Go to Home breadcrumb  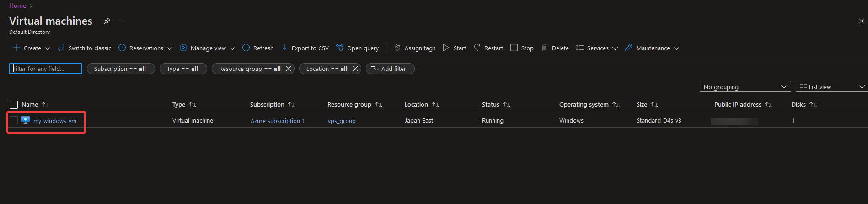(x=17, y=5)
